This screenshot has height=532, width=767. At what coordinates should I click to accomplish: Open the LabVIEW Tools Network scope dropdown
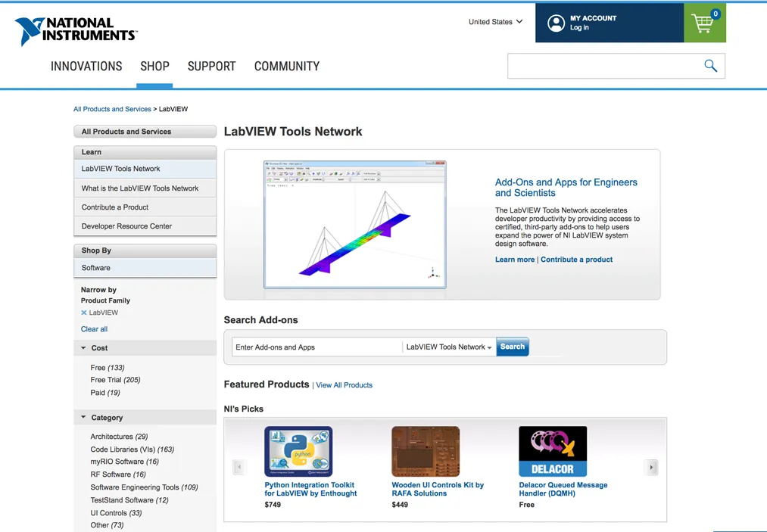point(449,347)
